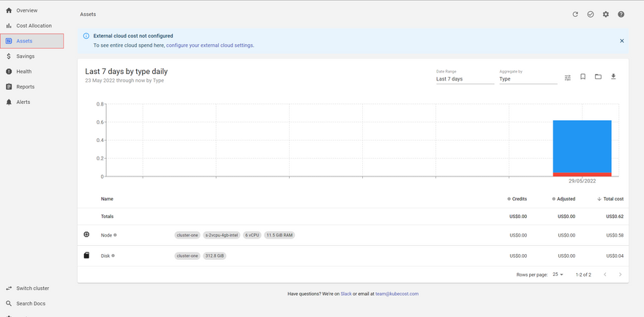This screenshot has height=317, width=644.
Task: Download the asset data as CSV
Action: tap(613, 77)
